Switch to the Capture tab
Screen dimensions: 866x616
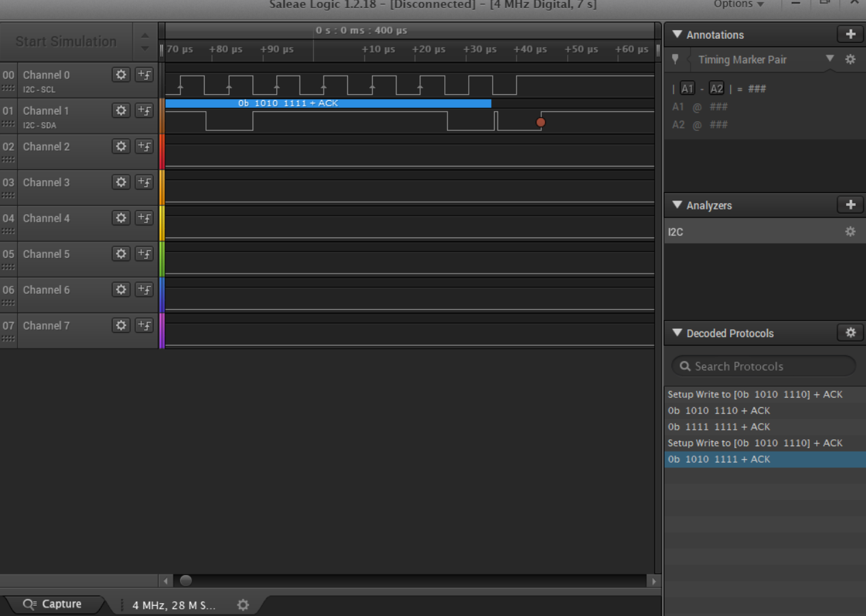point(52,604)
